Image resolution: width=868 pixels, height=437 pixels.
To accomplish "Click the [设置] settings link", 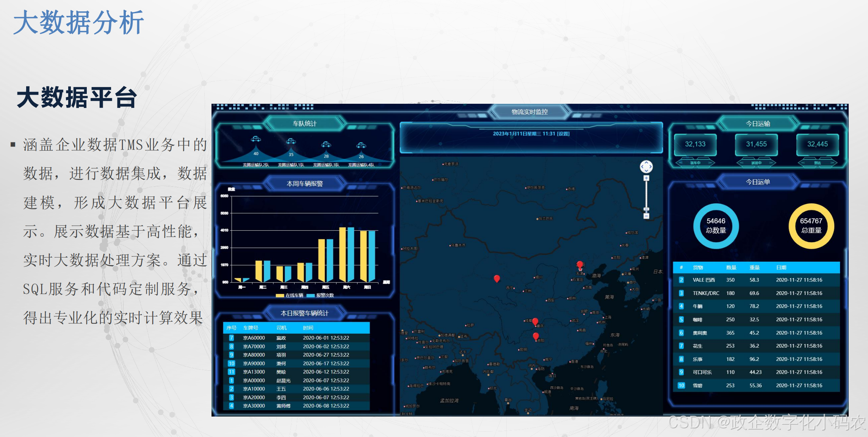I will click(563, 134).
